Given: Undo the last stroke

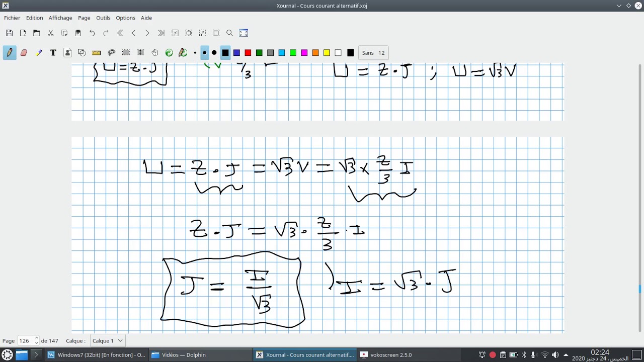Looking at the screenshot, I should 92,33.
